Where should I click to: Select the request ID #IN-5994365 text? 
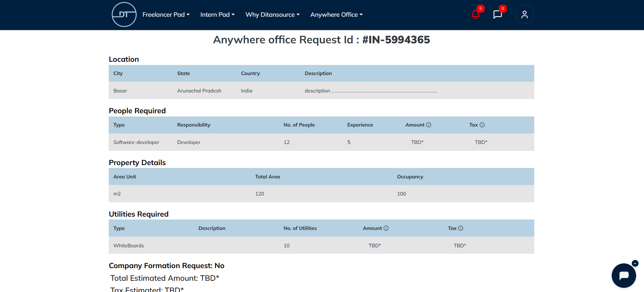[396, 40]
